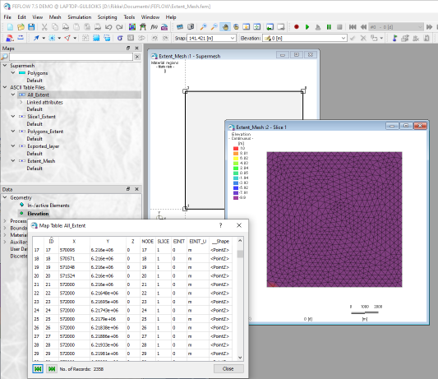Viewport: 438px width, 379px height.
Task: Click the New document toolbar icon
Action: coord(10,27)
